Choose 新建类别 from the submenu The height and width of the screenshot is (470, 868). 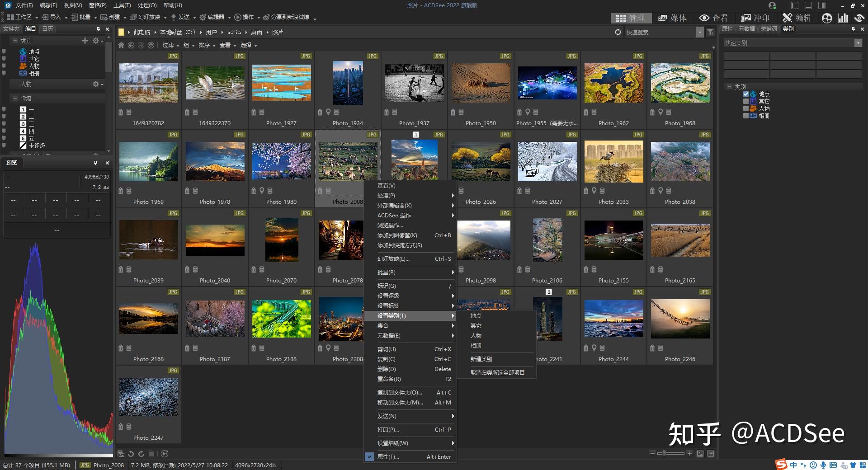pos(481,359)
